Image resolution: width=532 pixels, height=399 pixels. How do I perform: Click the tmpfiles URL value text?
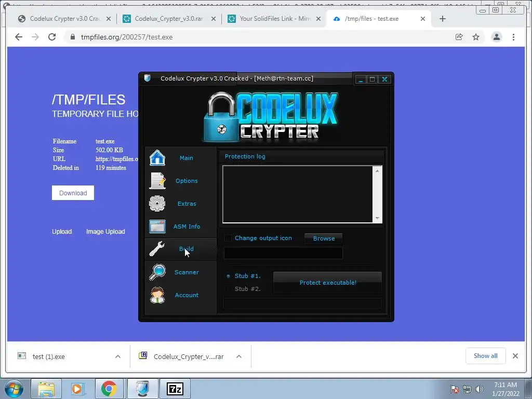coord(117,159)
